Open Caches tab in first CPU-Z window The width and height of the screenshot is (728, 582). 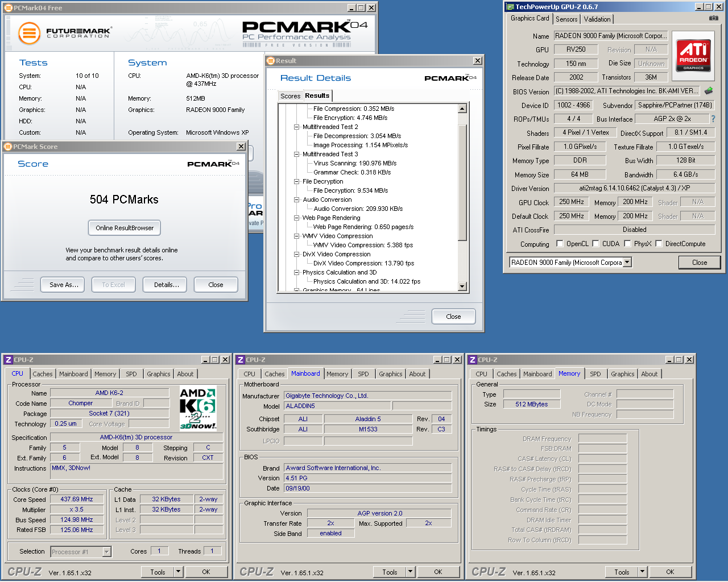point(43,374)
